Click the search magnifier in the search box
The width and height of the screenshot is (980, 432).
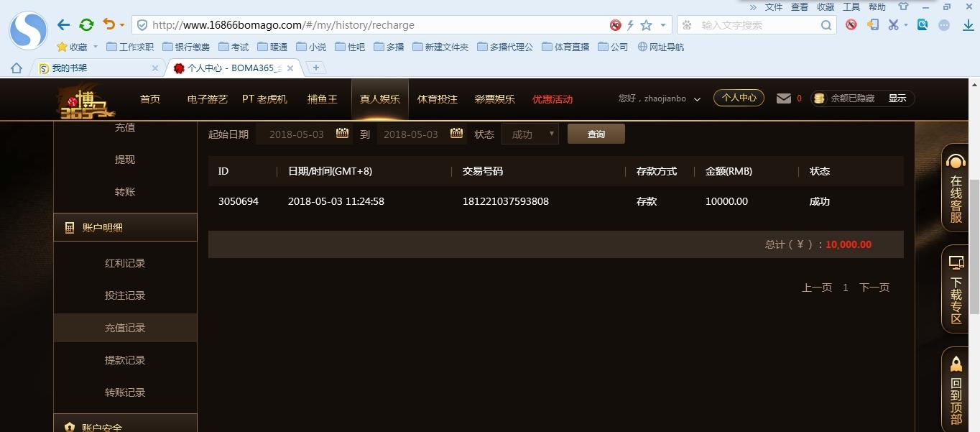826,25
